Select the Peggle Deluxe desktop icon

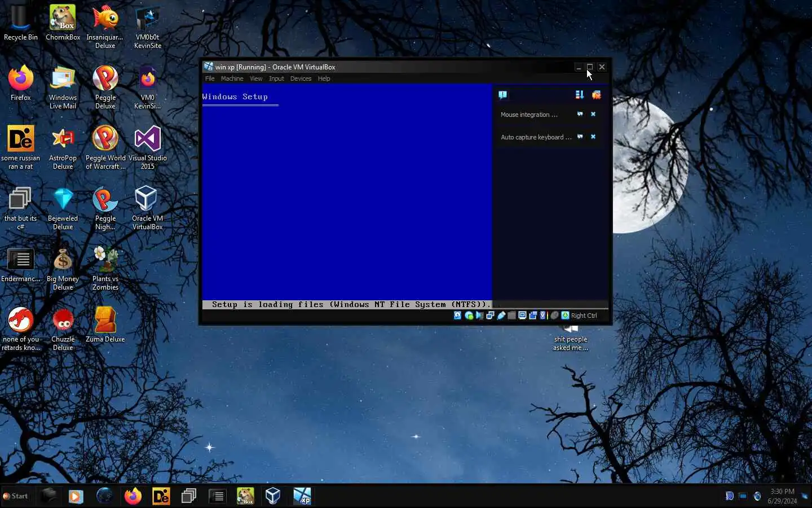pos(105,87)
